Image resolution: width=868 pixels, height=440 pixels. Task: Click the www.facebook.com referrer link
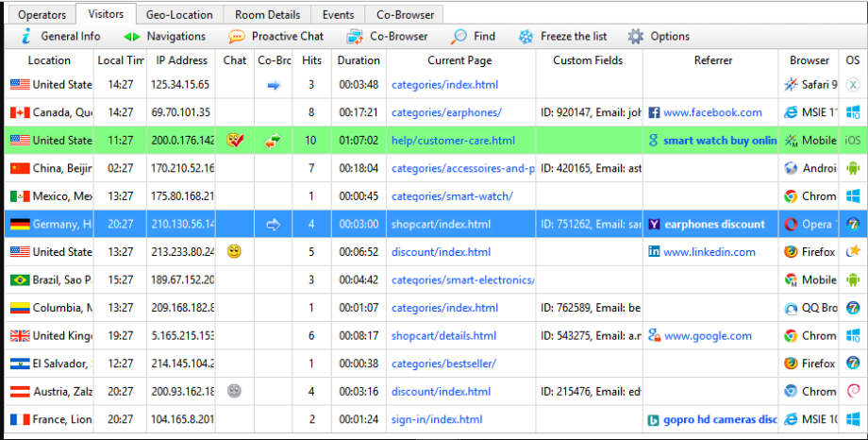pyautogui.click(x=712, y=112)
